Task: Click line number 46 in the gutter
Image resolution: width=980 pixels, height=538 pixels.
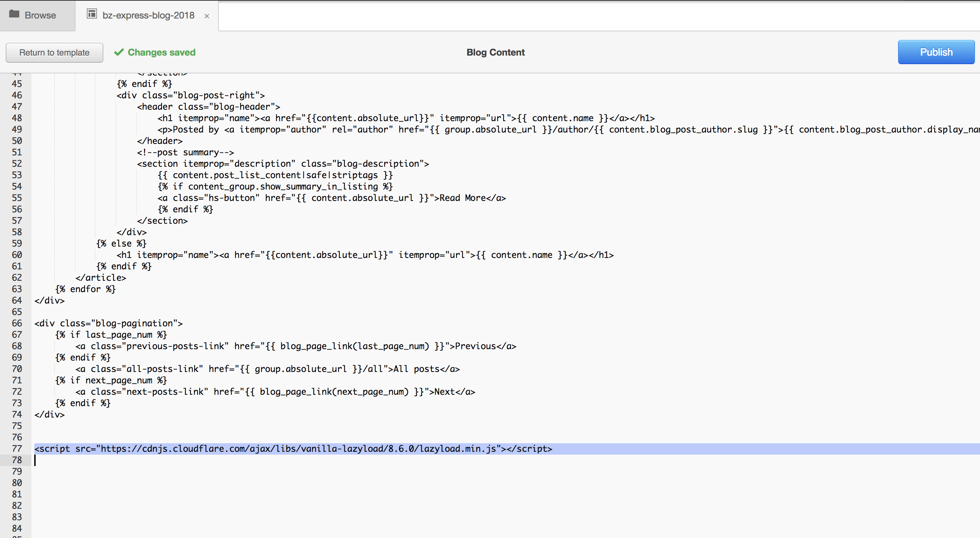Action: click(x=17, y=95)
